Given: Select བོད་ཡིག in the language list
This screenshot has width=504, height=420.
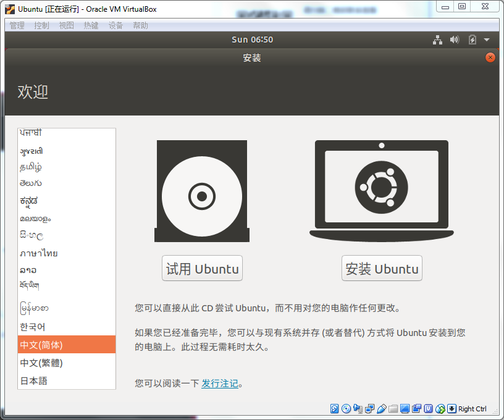Looking at the screenshot, I should pos(67,286).
